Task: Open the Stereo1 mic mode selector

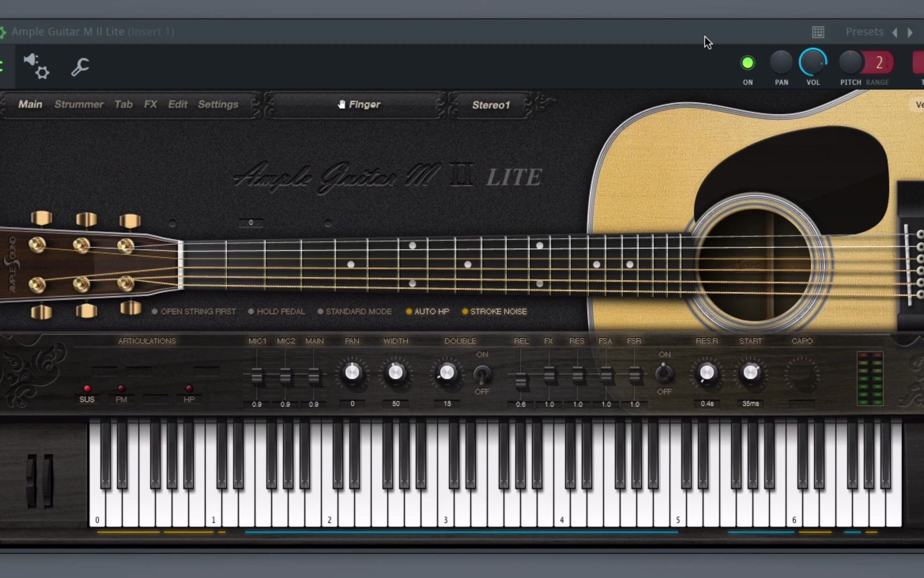Action: (x=491, y=105)
